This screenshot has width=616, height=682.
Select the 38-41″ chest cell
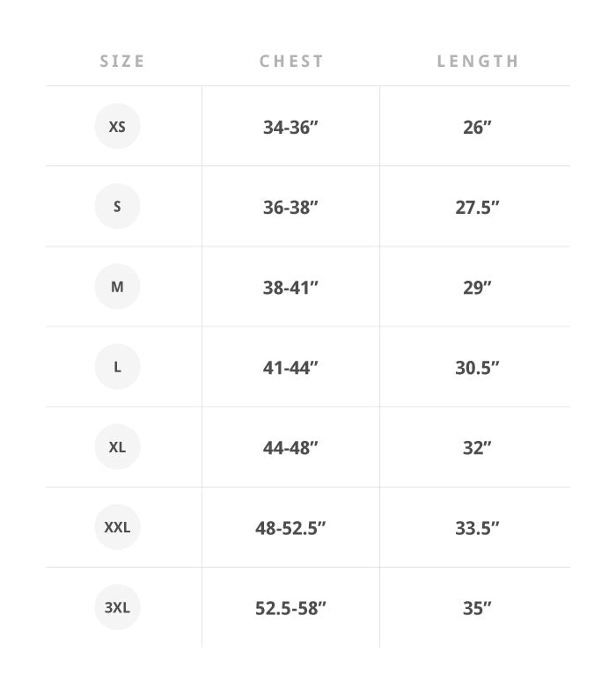(290, 288)
